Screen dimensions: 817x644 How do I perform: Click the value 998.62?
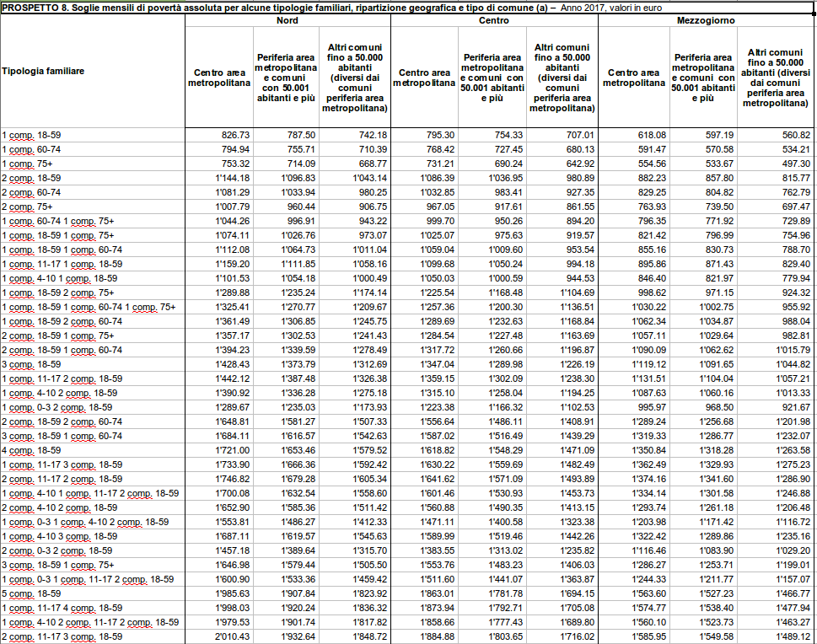652,292
